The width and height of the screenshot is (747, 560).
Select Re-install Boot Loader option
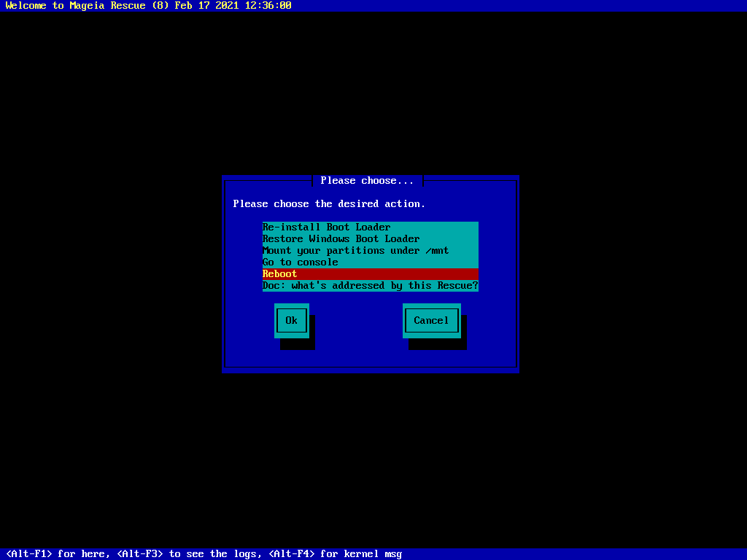370,227
